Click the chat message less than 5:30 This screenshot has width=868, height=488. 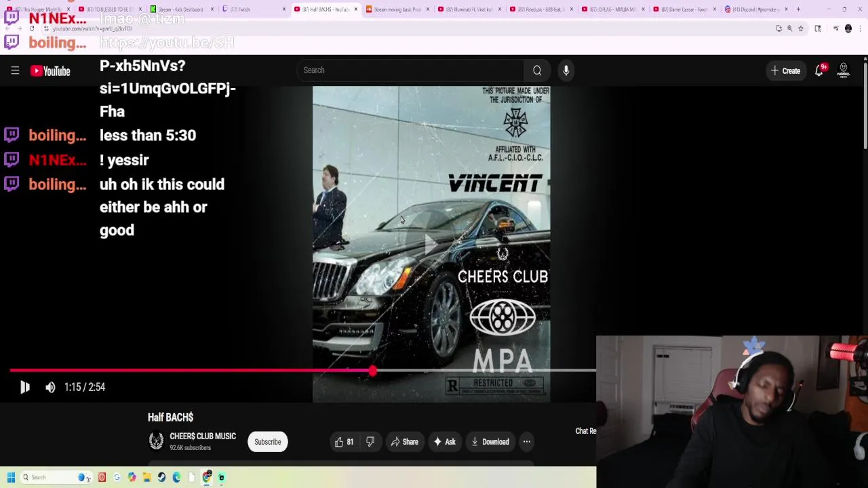click(148, 136)
